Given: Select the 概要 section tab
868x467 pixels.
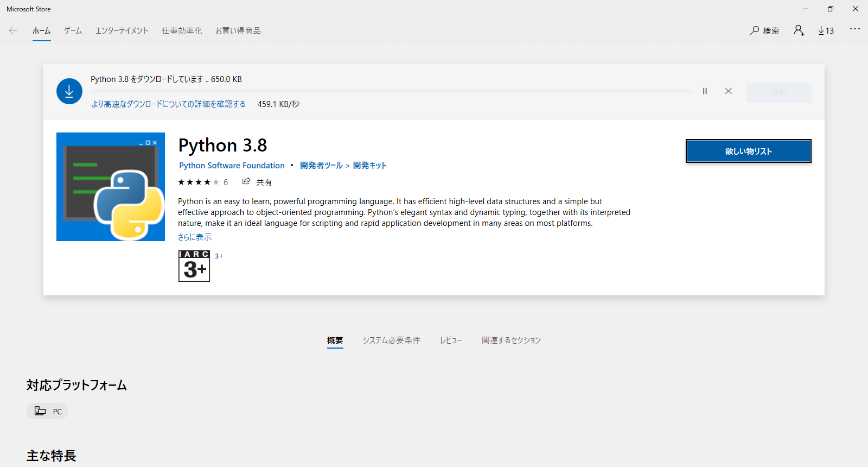Looking at the screenshot, I should point(335,340).
